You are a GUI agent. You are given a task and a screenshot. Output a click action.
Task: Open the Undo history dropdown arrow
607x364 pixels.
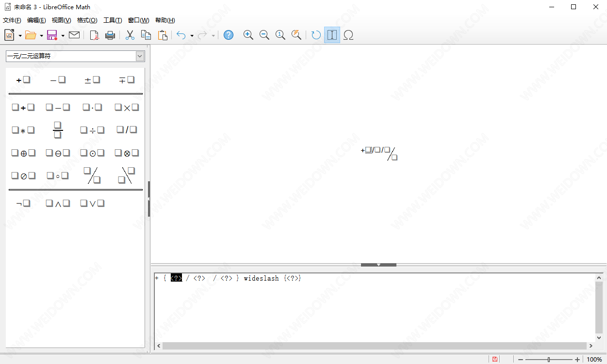click(192, 35)
